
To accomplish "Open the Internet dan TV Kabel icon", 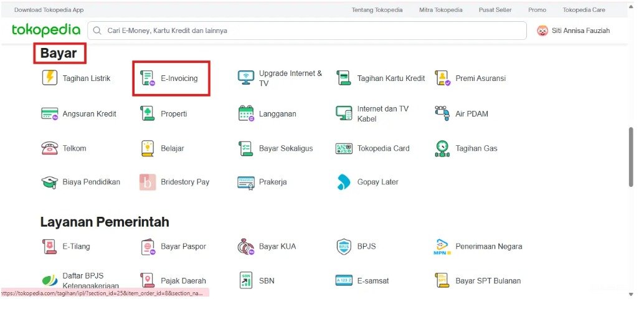I will click(344, 113).
